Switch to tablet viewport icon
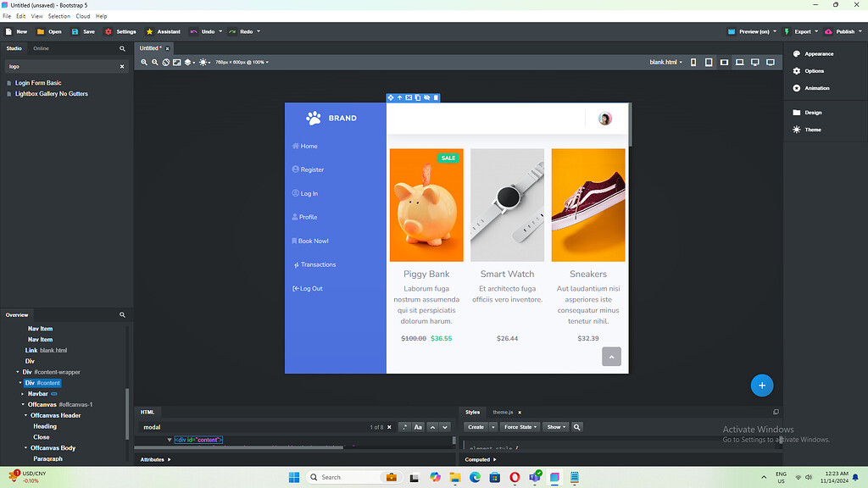The height and width of the screenshot is (488, 868). 708,62
